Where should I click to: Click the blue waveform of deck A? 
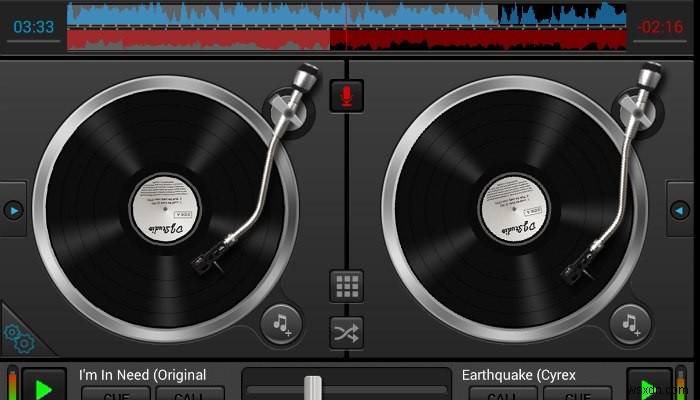[x=346, y=14]
